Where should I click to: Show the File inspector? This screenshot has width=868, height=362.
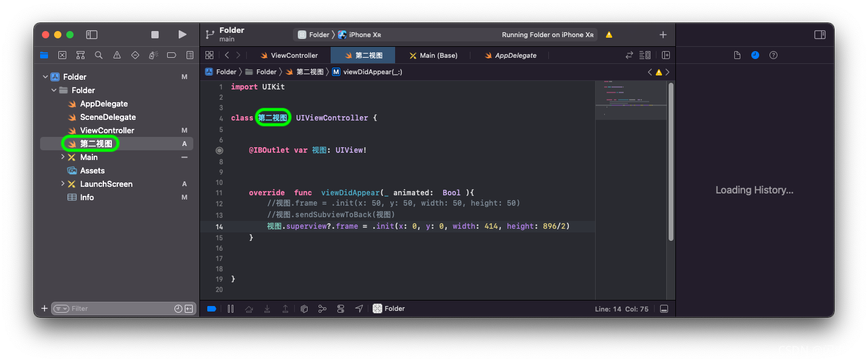(x=737, y=55)
